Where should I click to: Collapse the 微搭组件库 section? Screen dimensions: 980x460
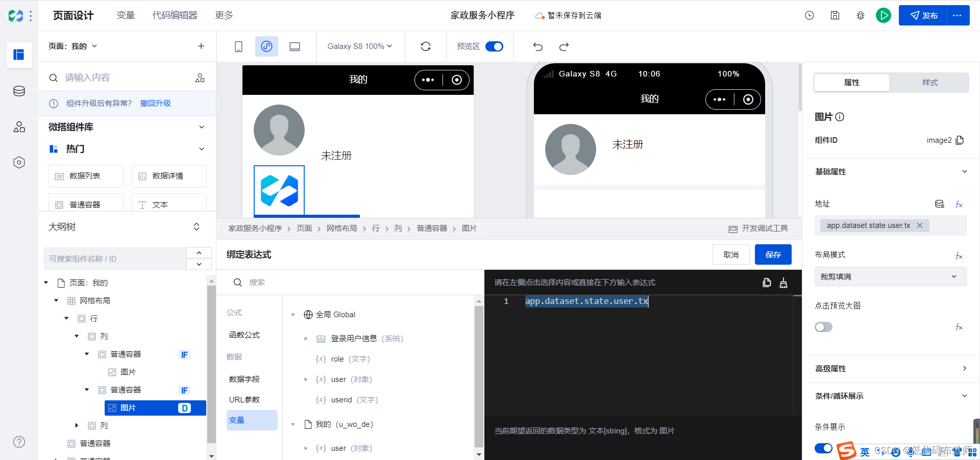tap(202, 127)
